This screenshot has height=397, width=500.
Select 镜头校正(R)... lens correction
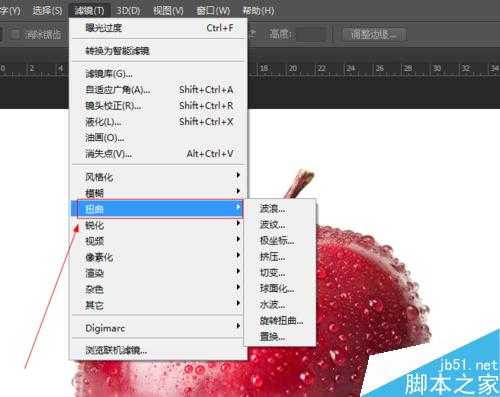(158, 106)
